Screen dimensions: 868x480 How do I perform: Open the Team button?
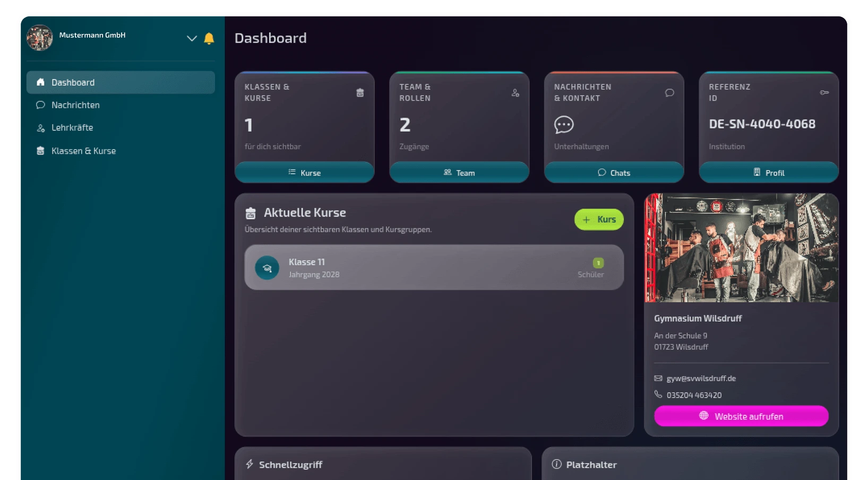459,172
